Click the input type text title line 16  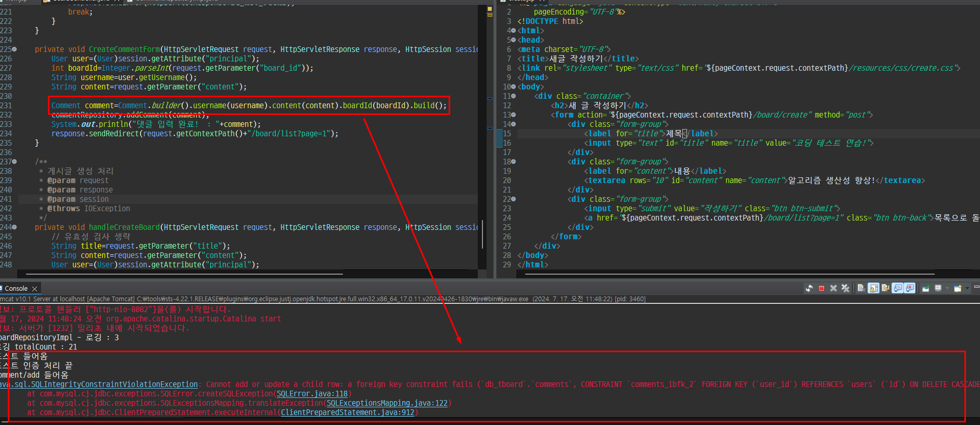coord(729,143)
